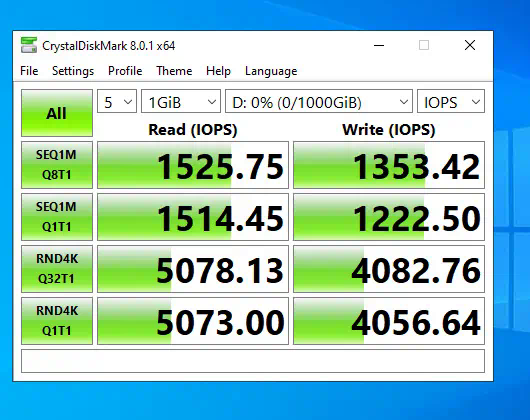
Task: Open the File menu
Action: [x=29, y=71]
